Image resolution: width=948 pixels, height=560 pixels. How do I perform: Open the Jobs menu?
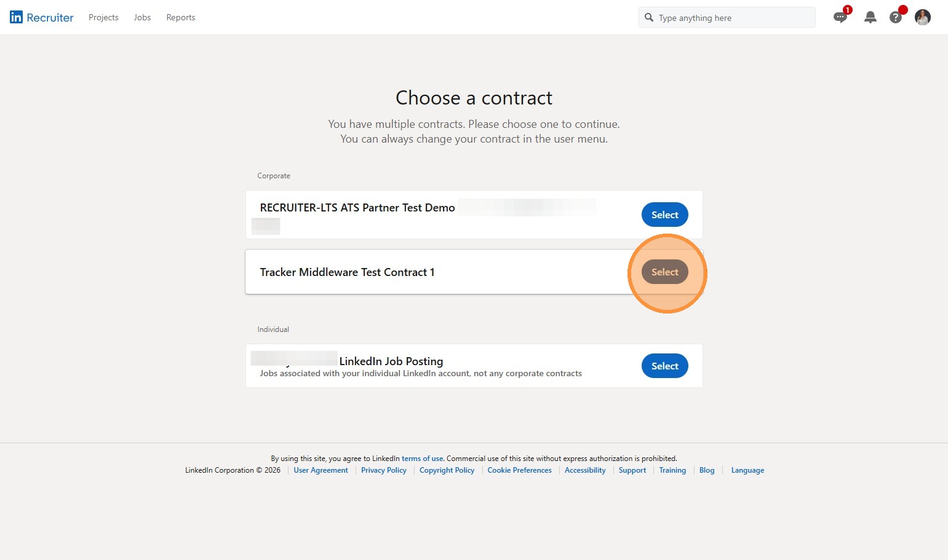coord(142,17)
